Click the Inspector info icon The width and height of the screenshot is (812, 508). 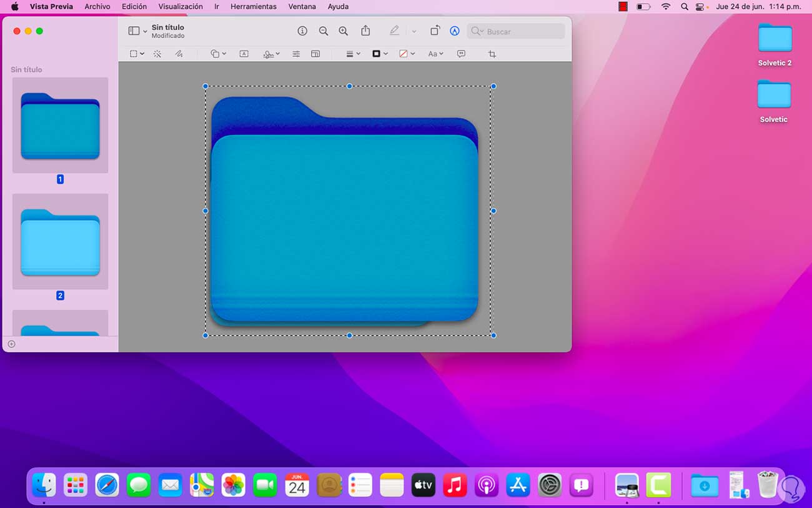click(x=302, y=31)
